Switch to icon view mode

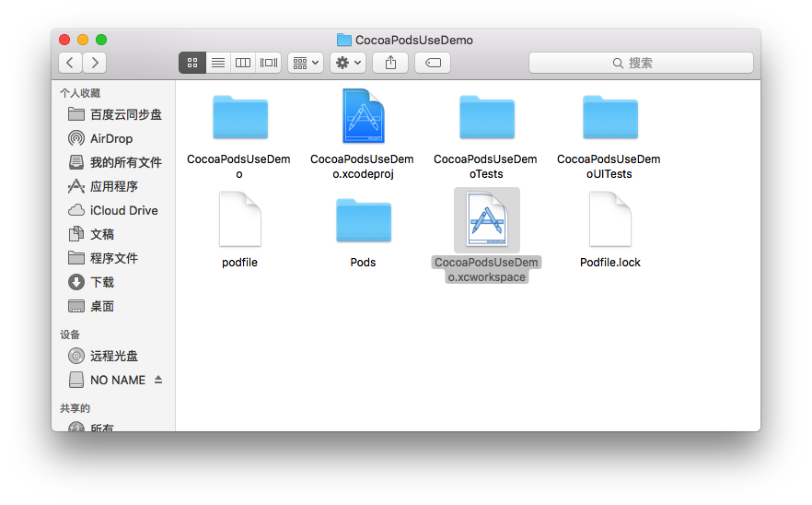[x=192, y=63]
